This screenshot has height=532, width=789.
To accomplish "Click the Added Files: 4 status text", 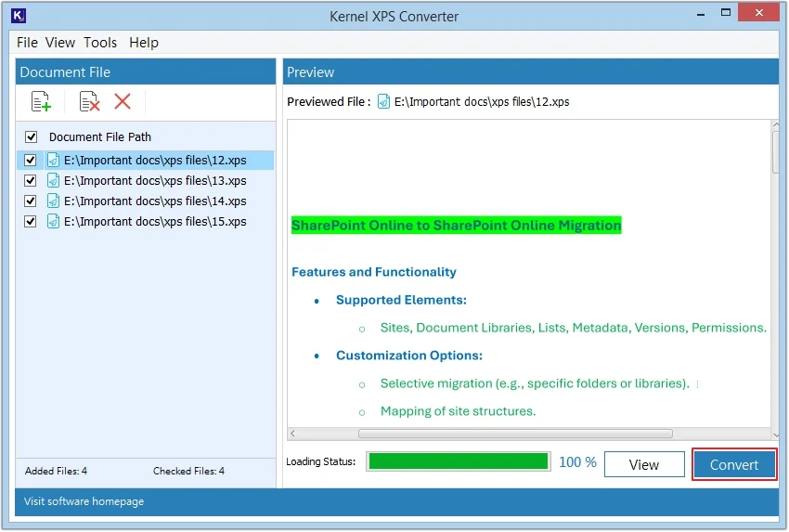I will point(56,471).
